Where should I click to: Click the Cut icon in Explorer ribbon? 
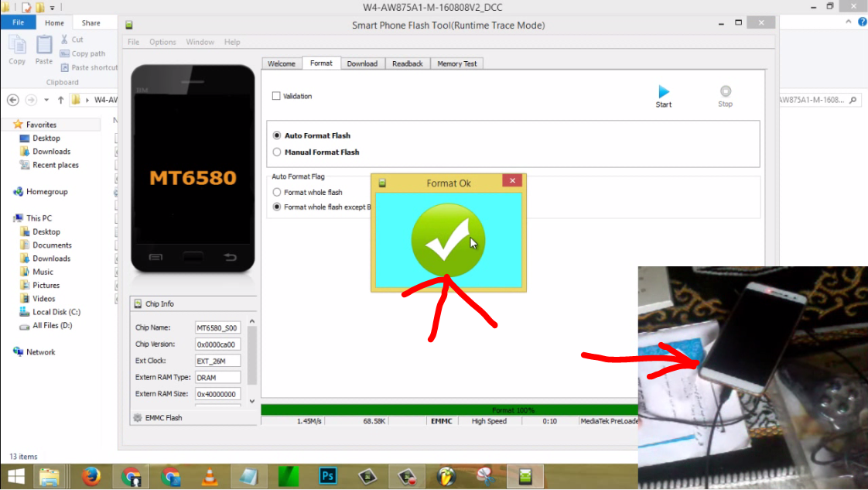64,39
